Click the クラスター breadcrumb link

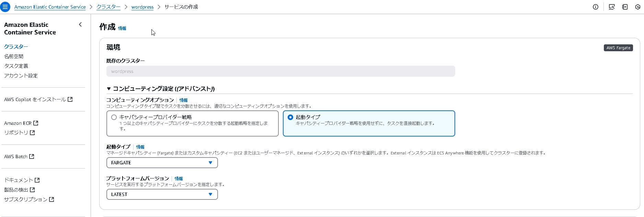pos(108,7)
